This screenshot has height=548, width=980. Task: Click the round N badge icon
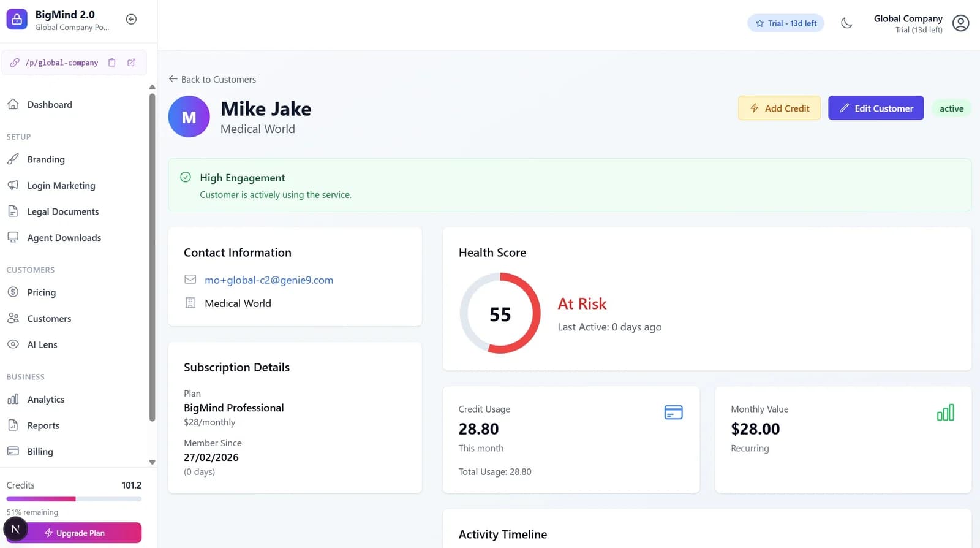(x=15, y=529)
